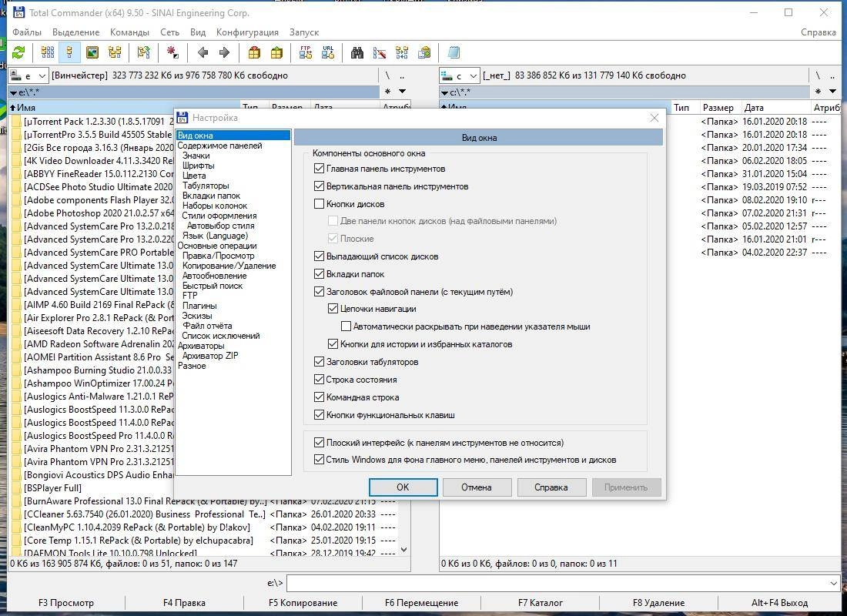Toggle 'Командная строка' checkbox

coord(319,397)
